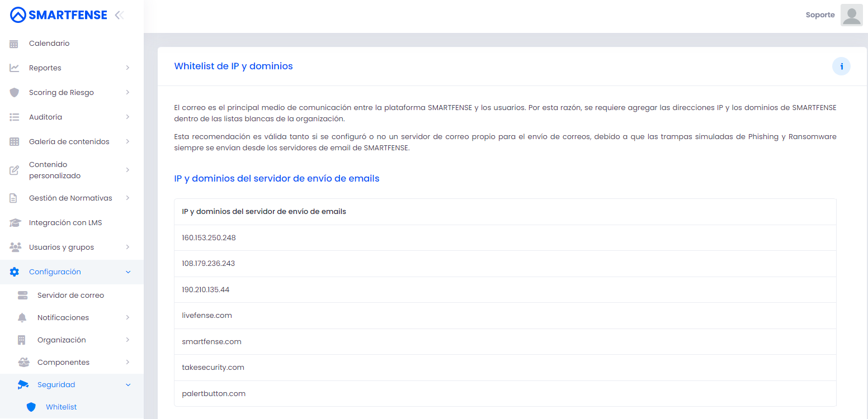Click the Servidor de correo server icon
The width and height of the screenshot is (868, 419).
[x=23, y=296]
